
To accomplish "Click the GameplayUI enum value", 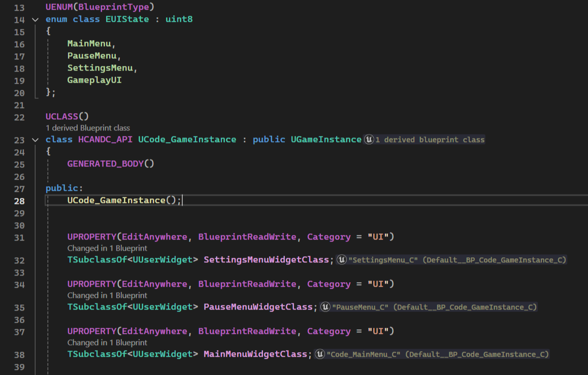I will tap(94, 80).
